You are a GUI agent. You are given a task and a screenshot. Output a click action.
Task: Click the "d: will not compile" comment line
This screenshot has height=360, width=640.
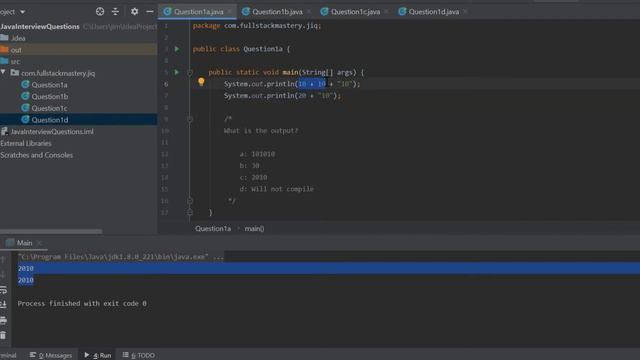coord(277,189)
